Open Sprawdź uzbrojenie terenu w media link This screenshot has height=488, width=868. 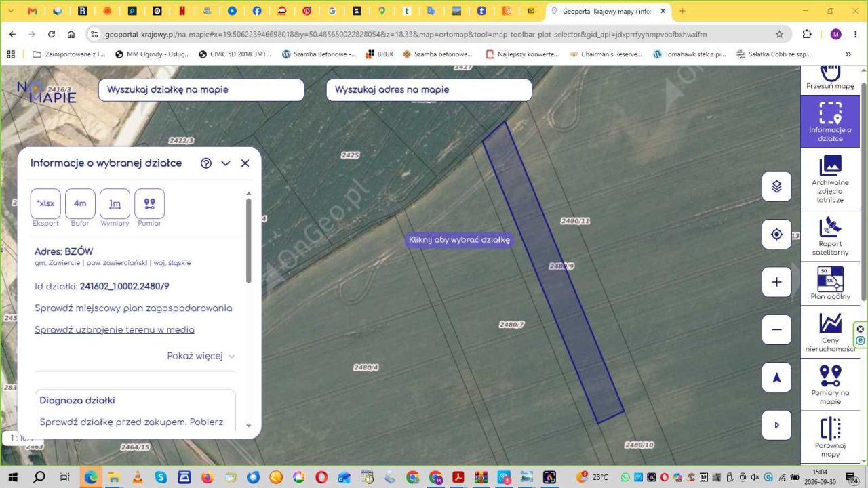[x=115, y=330]
